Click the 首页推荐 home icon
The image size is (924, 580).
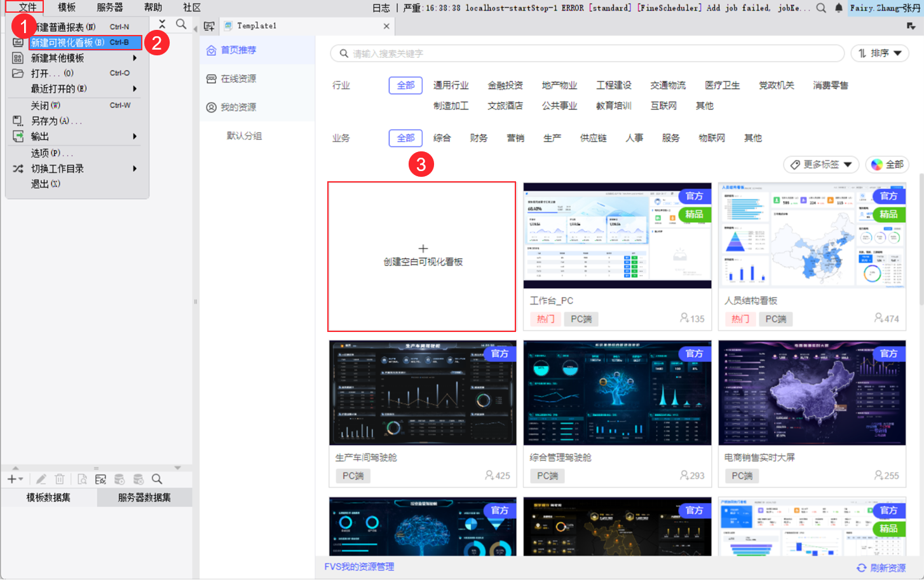pyautogui.click(x=212, y=50)
